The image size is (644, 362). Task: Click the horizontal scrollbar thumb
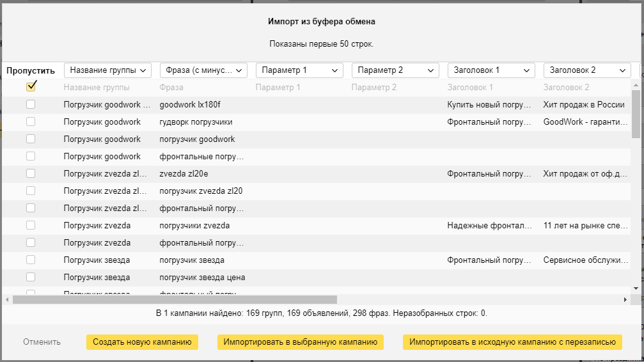click(x=174, y=299)
